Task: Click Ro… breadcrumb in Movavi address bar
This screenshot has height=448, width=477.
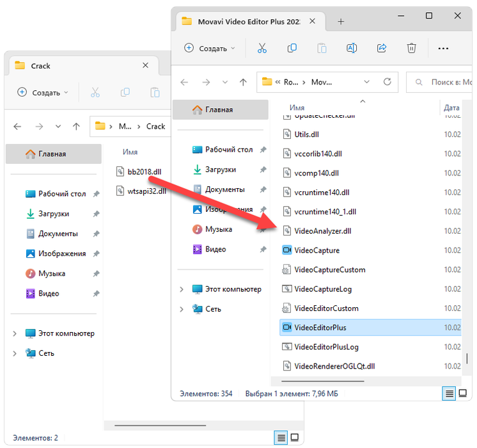Action: tap(291, 82)
